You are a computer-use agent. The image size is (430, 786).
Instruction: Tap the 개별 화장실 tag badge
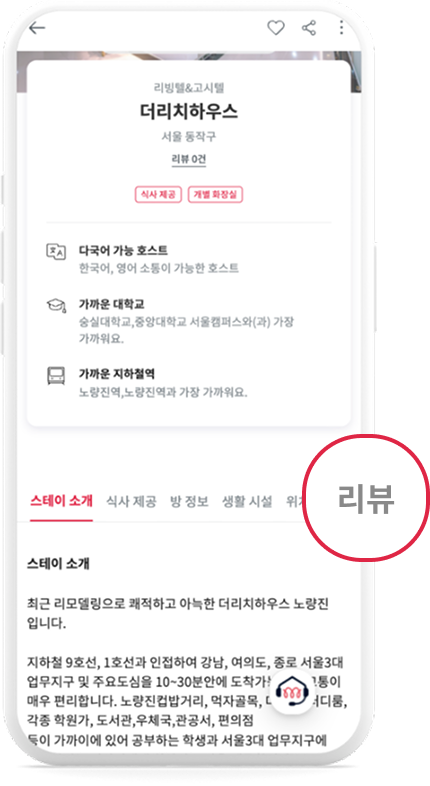coord(216,194)
